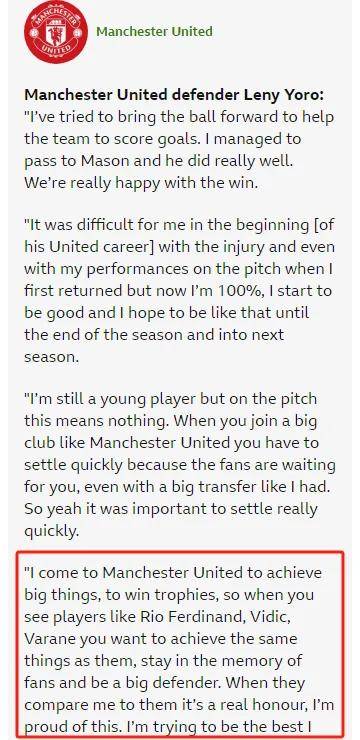Click the Manchester United club crest
This screenshot has width=360, height=740.
pos(56,32)
